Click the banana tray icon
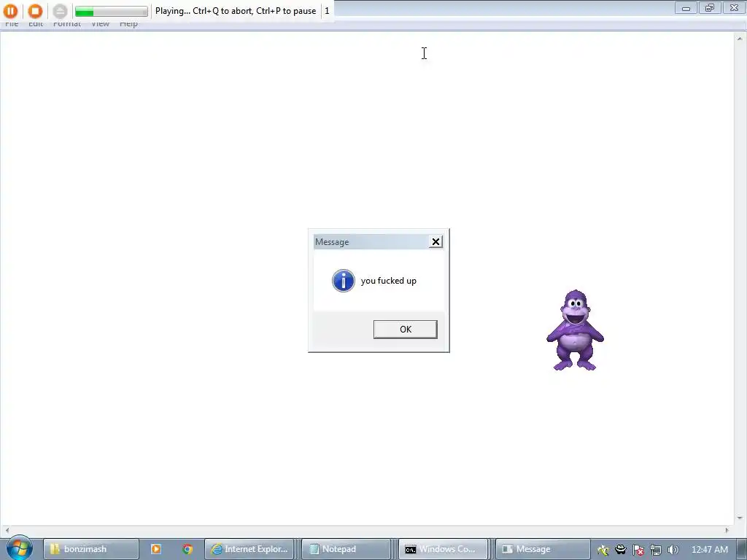The height and width of the screenshot is (560, 747). (603, 550)
